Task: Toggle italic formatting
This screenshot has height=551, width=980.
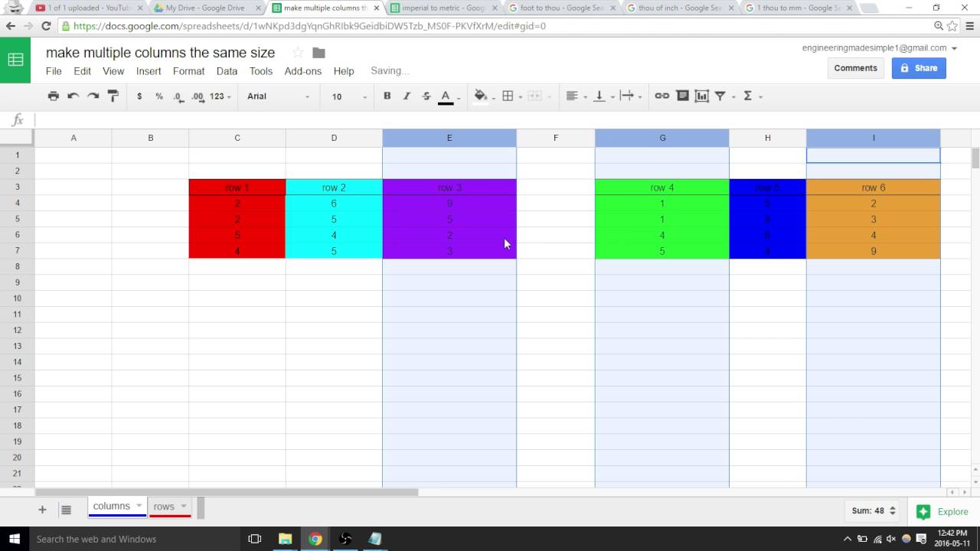Action: pyautogui.click(x=407, y=96)
